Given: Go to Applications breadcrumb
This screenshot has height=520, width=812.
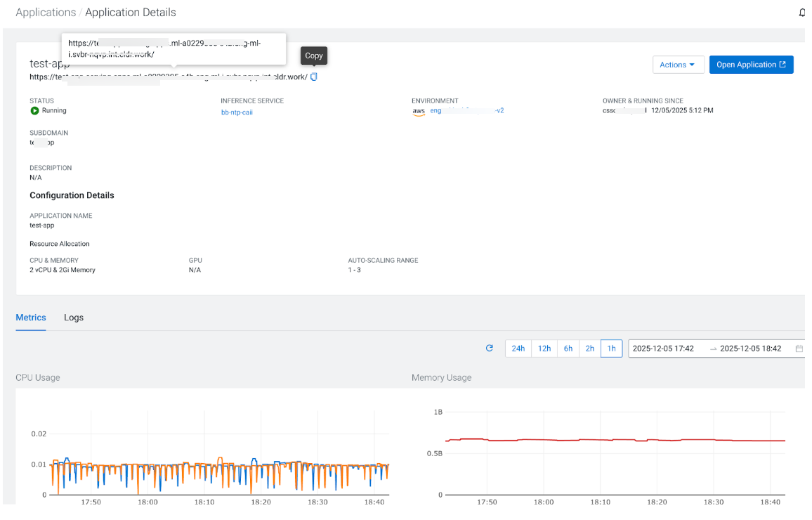Looking at the screenshot, I should tap(46, 13).
